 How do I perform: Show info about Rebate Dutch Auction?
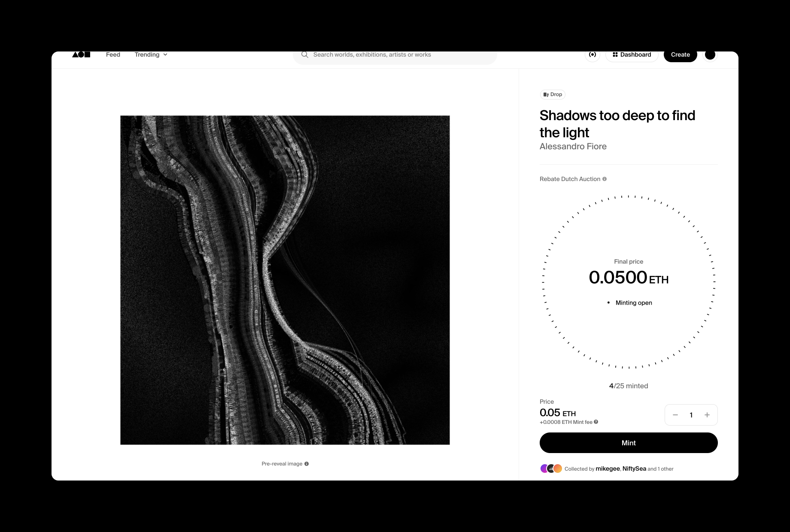[605, 179]
